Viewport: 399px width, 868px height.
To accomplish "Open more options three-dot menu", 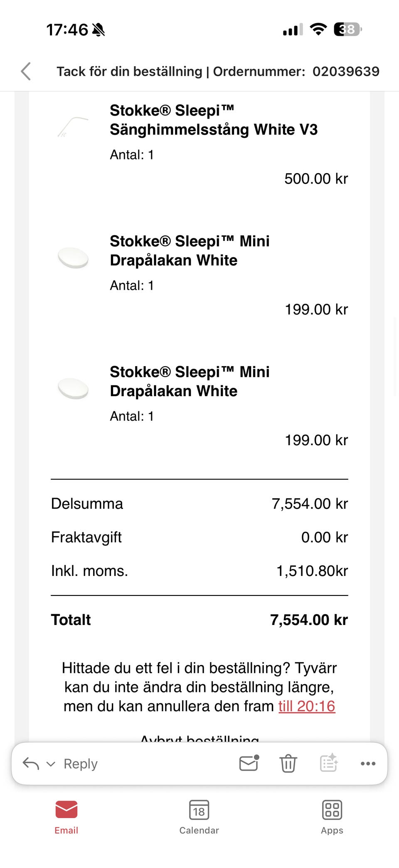I will coord(368,764).
